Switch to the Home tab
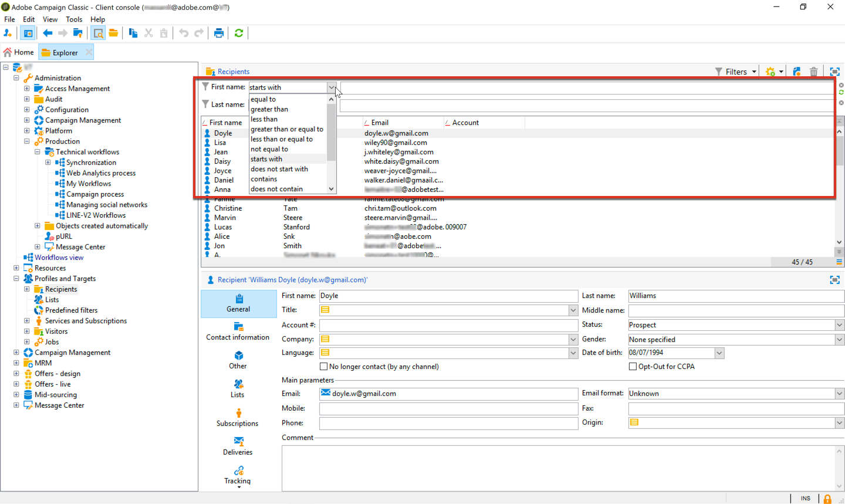The image size is (845, 504). click(x=19, y=52)
